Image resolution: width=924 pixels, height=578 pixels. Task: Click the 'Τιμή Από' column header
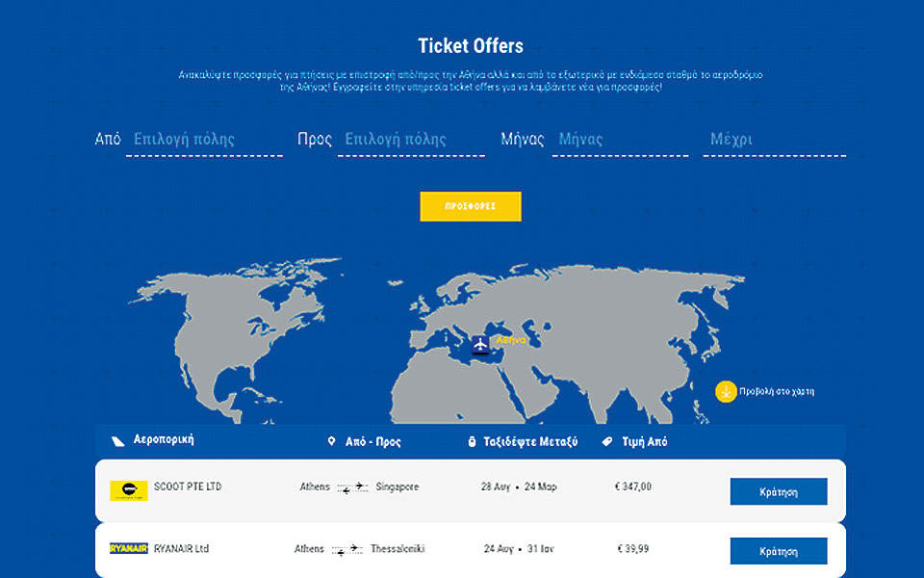pyautogui.click(x=643, y=442)
